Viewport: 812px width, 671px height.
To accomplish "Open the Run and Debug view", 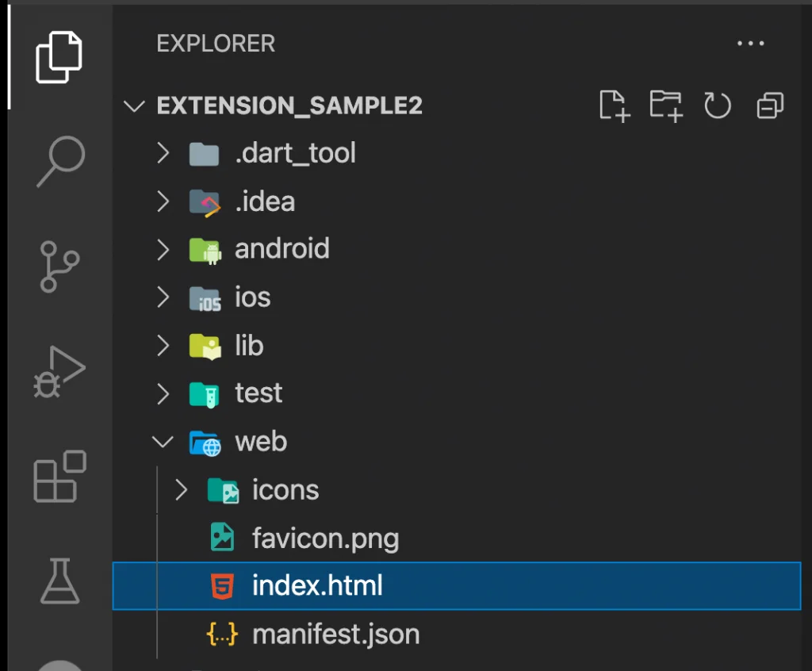I will coord(59,371).
